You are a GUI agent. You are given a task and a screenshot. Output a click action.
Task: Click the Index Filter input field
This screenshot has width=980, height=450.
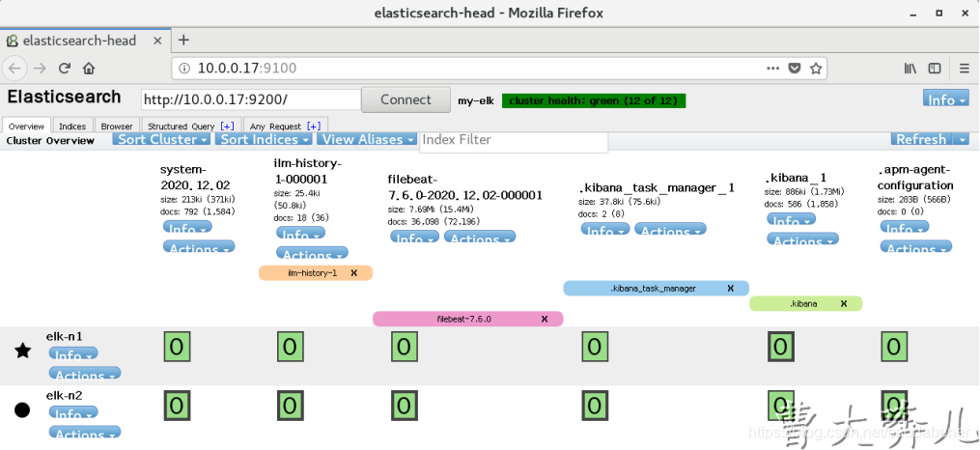(x=514, y=140)
